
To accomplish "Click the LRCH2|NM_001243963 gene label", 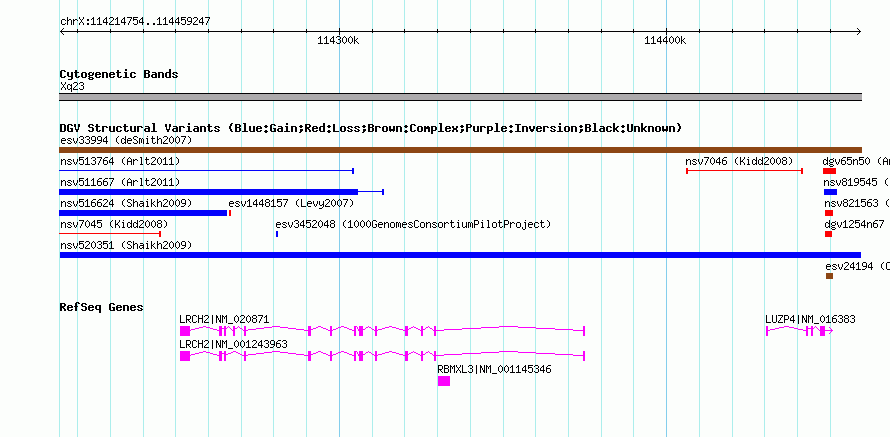I will pyautogui.click(x=233, y=344).
